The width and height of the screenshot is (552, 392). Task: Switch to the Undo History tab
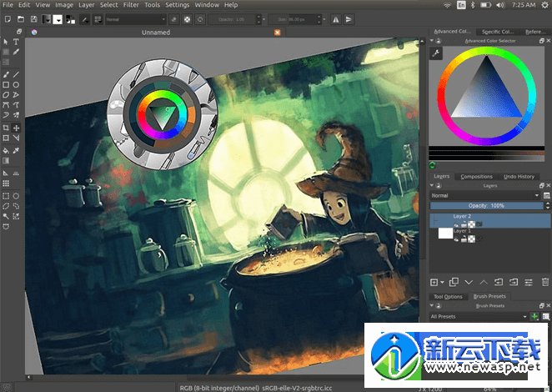[x=519, y=176]
